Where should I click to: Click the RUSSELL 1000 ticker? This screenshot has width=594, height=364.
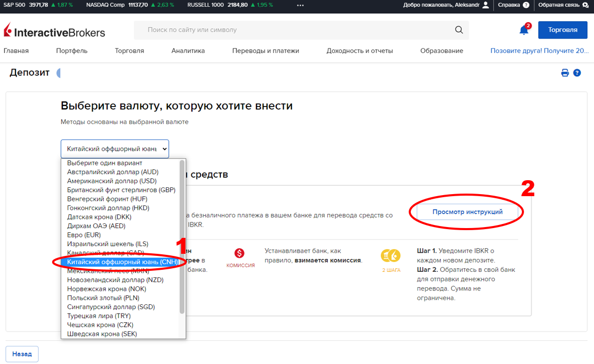(230, 5)
